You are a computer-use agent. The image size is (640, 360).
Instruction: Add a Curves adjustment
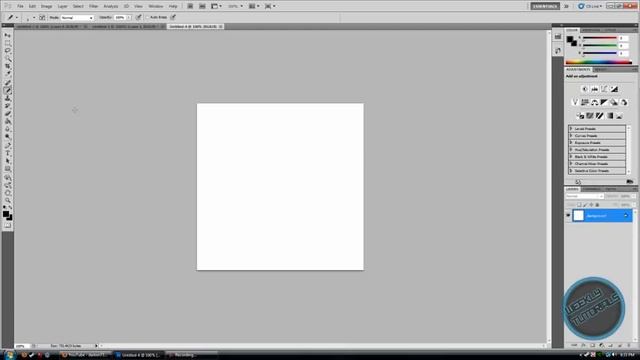pyautogui.click(x=604, y=89)
